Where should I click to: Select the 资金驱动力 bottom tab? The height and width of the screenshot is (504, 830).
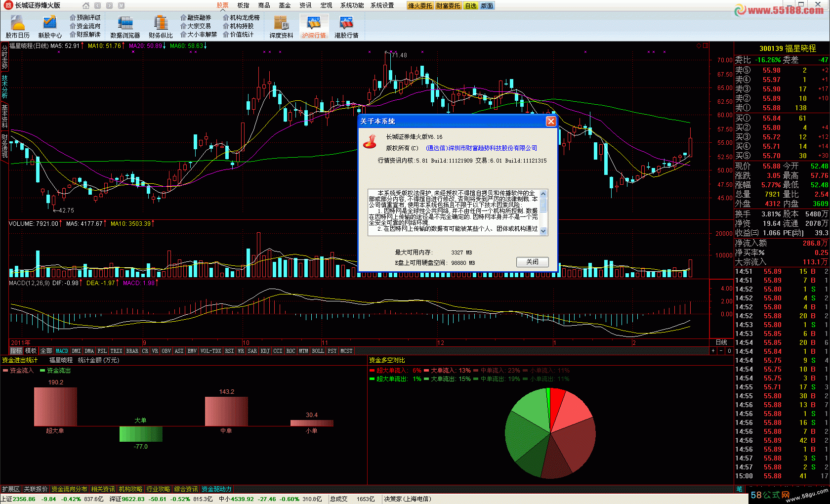[216, 489]
